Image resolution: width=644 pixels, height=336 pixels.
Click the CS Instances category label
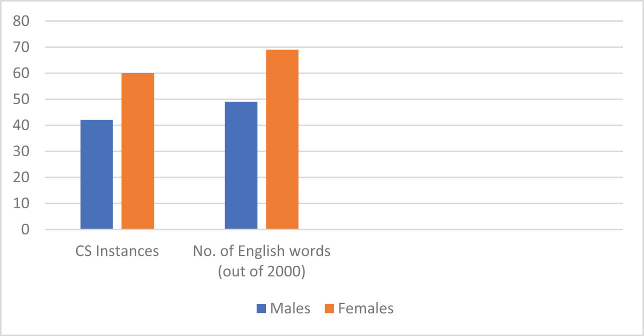[x=117, y=251]
